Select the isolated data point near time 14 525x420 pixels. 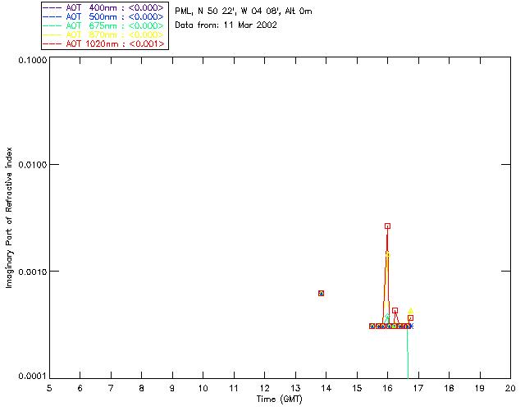pyautogui.click(x=321, y=294)
